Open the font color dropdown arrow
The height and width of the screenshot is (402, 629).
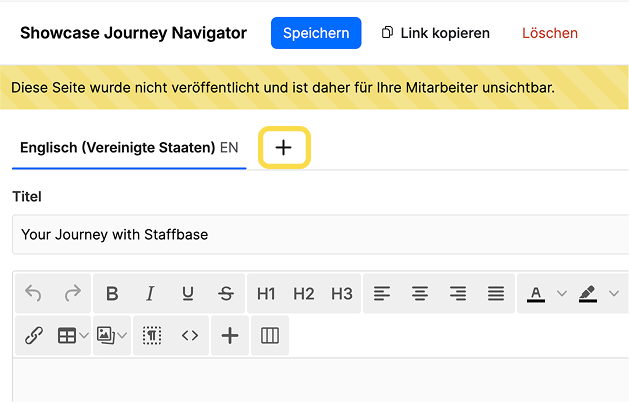coord(562,294)
